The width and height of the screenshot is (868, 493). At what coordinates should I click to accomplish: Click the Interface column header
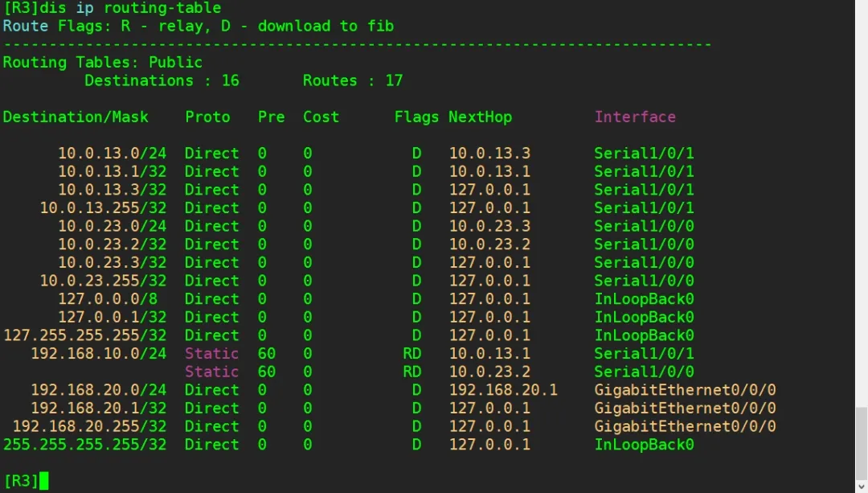(635, 117)
